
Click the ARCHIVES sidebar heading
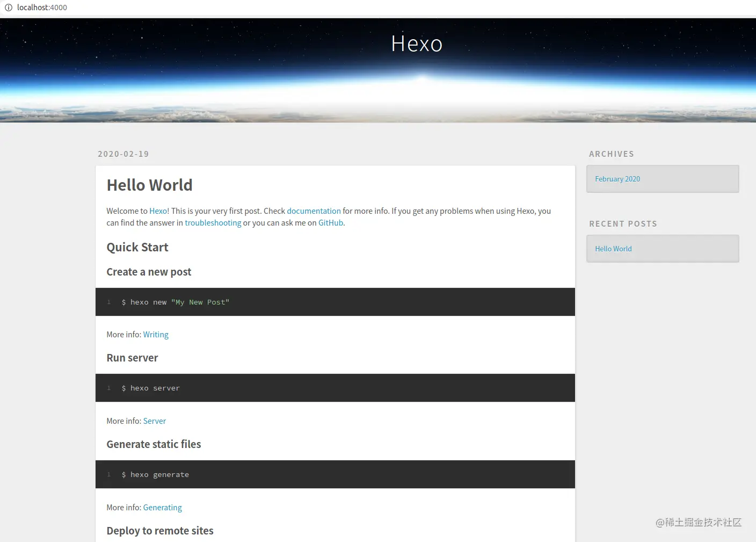(612, 154)
